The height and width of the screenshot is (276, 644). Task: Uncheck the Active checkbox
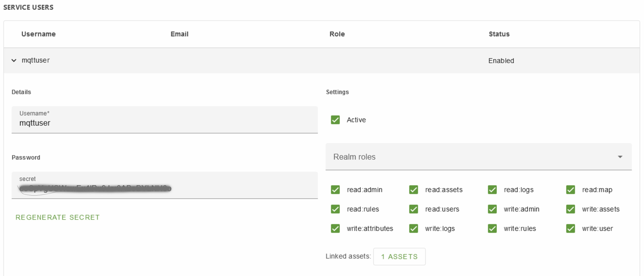pyautogui.click(x=335, y=120)
